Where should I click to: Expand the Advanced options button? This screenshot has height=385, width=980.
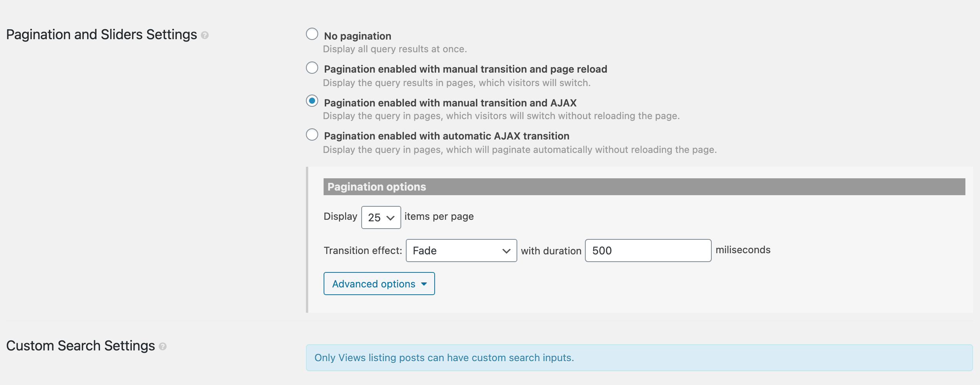point(379,284)
